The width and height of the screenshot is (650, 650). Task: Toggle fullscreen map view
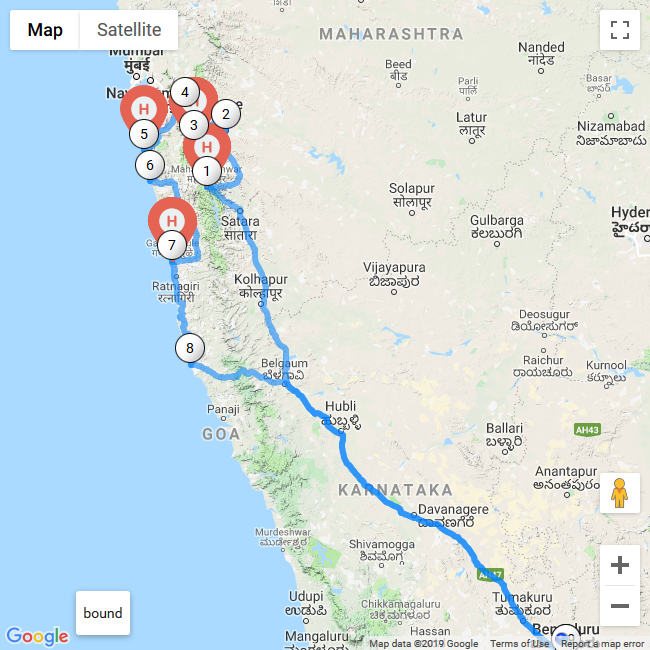620,30
